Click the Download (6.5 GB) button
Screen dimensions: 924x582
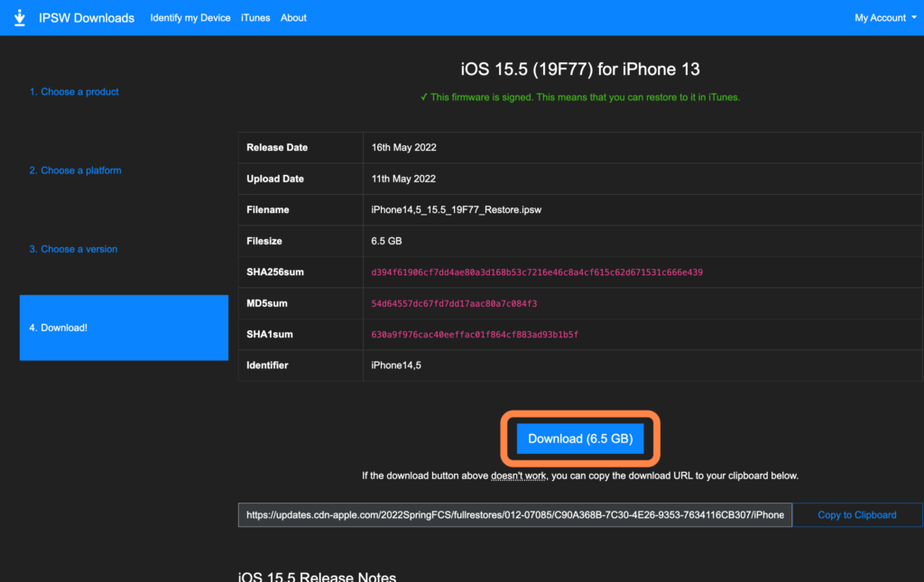click(580, 439)
